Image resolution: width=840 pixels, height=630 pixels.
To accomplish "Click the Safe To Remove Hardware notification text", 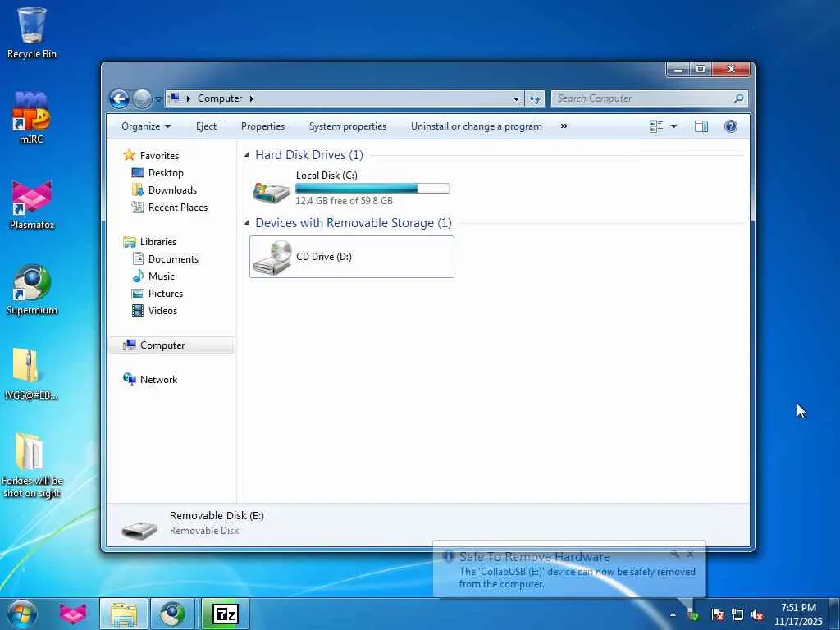I will 535,557.
